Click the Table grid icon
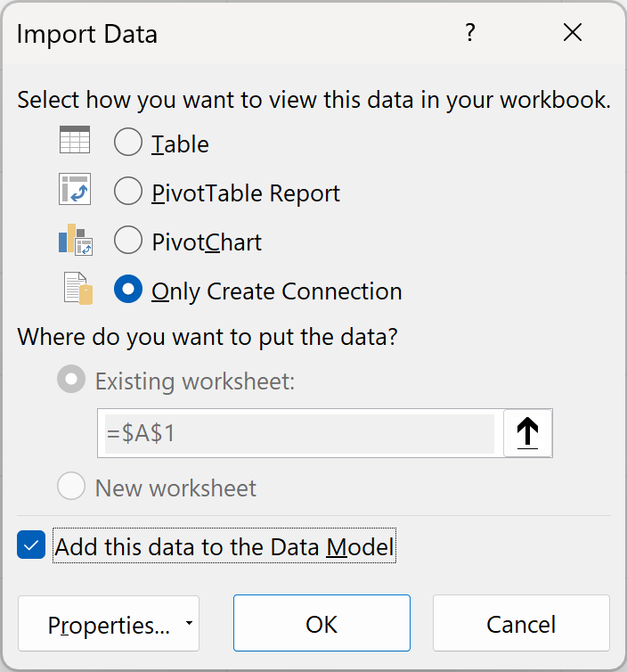 (75, 142)
